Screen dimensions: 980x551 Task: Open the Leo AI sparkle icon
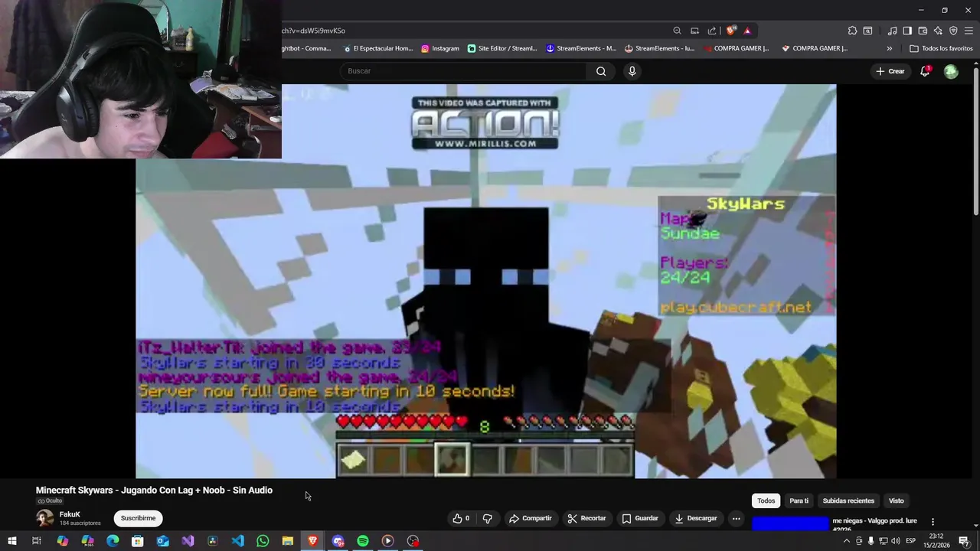click(938, 31)
